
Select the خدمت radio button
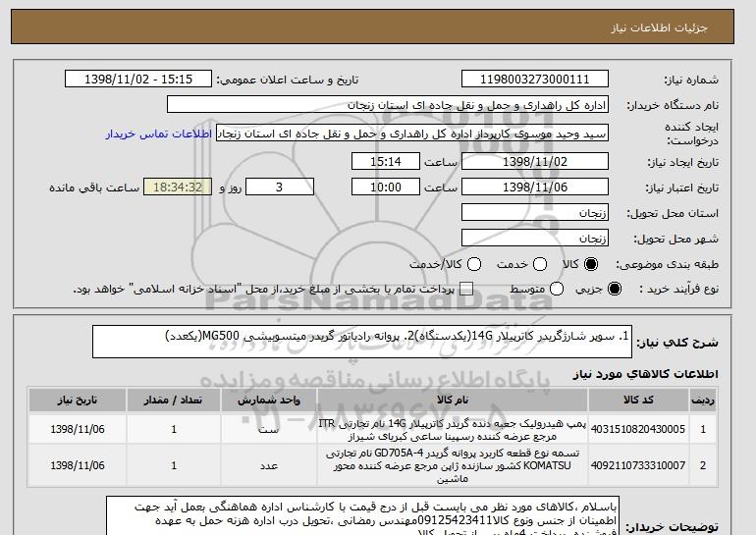pyautogui.click(x=540, y=264)
